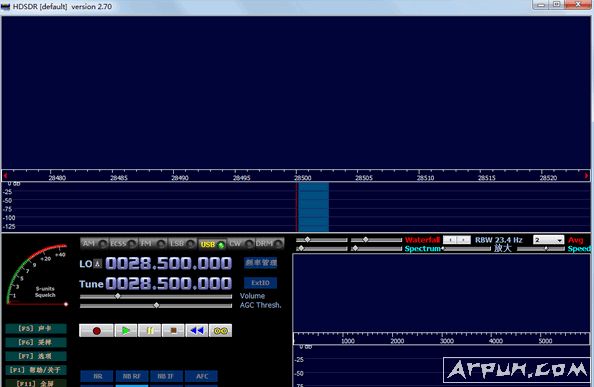
Task: Adjust the Volume slider
Action: 156,296
